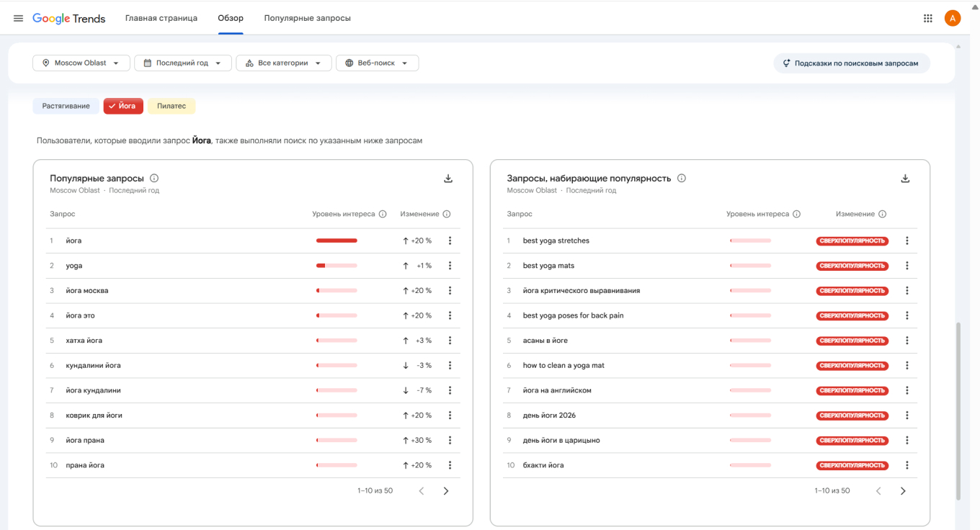Open more options for best yoga mats
Image resolution: width=980 pixels, height=530 pixels.
coord(907,266)
